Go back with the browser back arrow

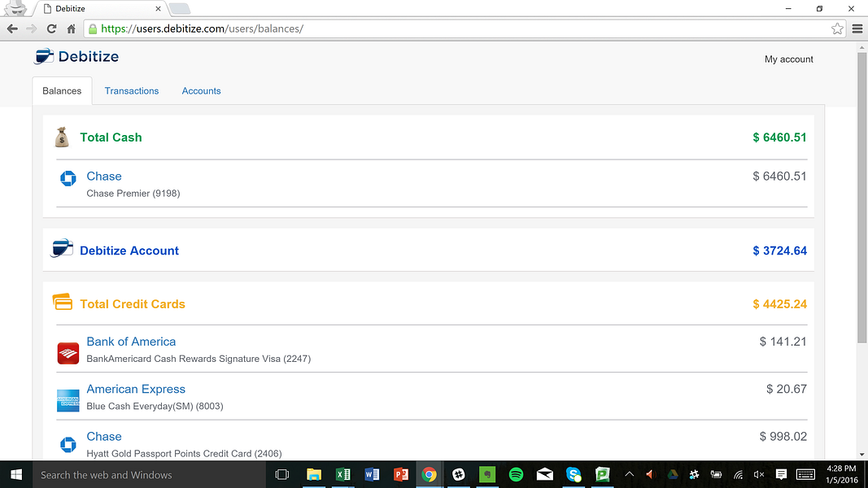point(12,28)
